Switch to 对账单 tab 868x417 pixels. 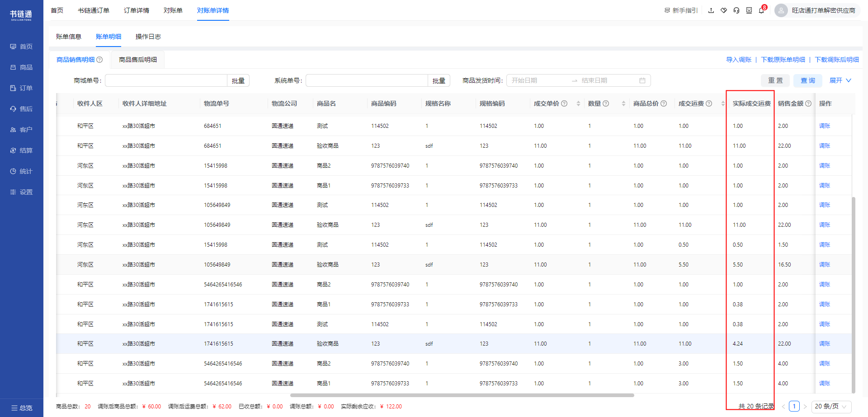tap(173, 10)
